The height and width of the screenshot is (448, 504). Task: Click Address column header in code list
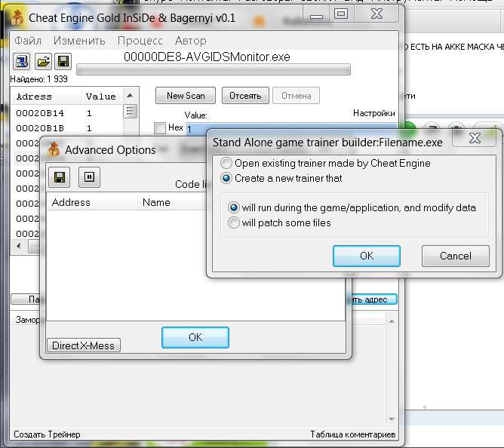(92, 202)
